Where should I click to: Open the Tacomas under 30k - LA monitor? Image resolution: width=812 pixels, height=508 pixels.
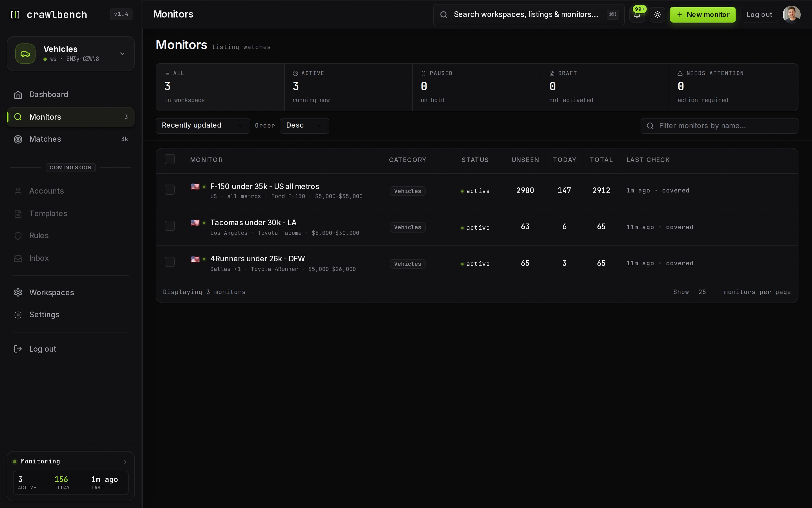click(x=253, y=223)
